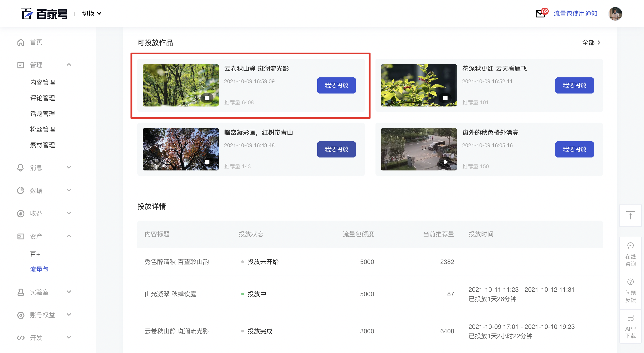The height and width of the screenshot is (353, 644).
Task: Click article badge on 花深秋更红 thumbnail
Action: [445, 98]
